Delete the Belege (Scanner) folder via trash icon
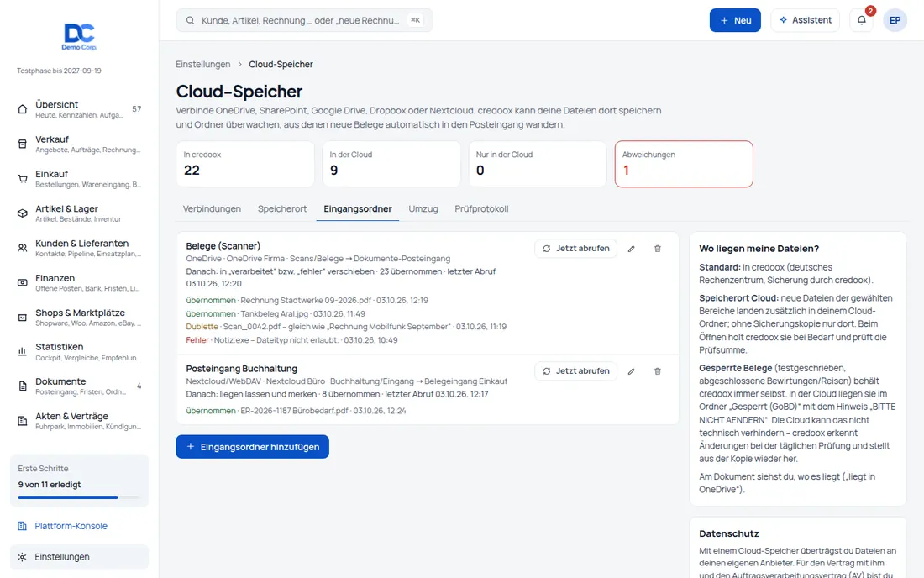This screenshot has height=578, width=924. coord(658,249)
